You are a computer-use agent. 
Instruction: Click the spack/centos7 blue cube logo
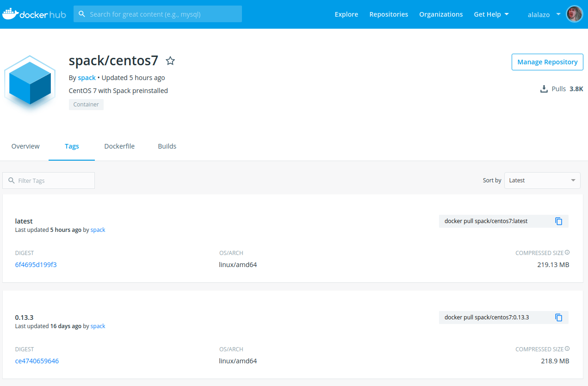[x=30, y=83]
